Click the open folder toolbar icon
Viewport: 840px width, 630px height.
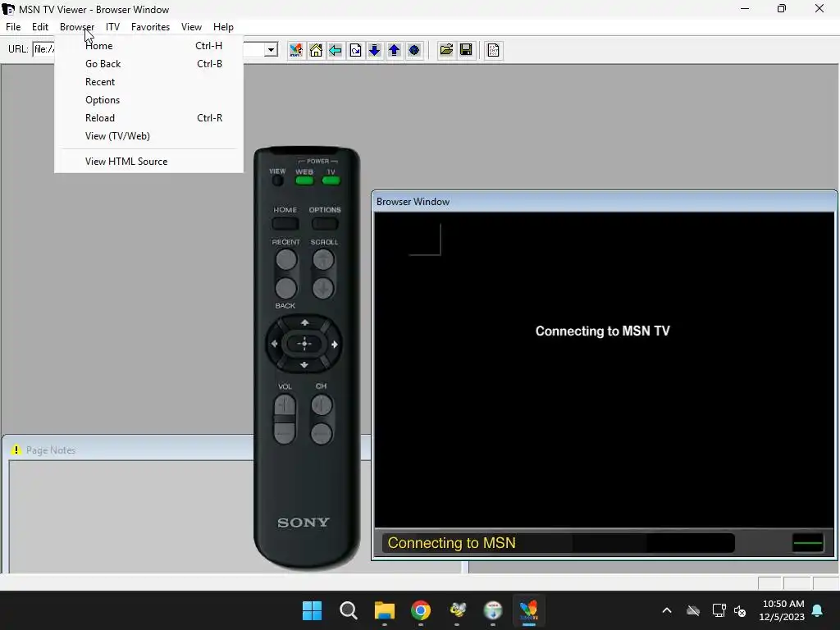pyautogui.click(x=445, y=50)
